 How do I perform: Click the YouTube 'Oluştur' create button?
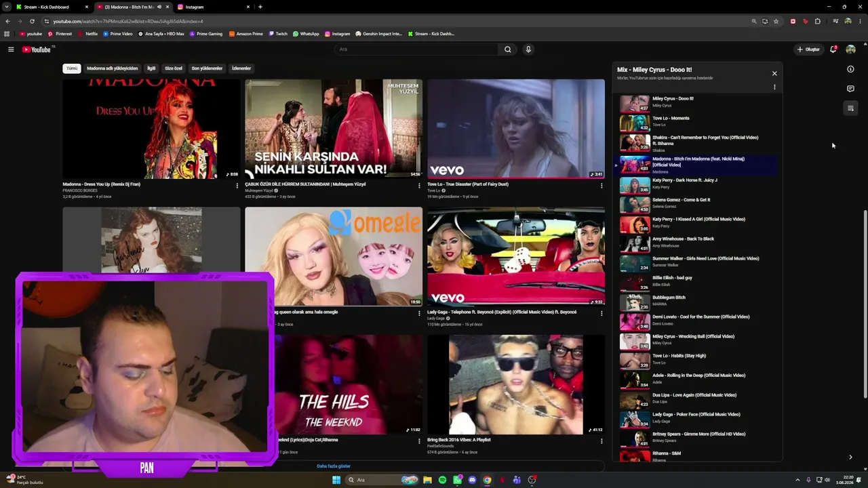808,49
